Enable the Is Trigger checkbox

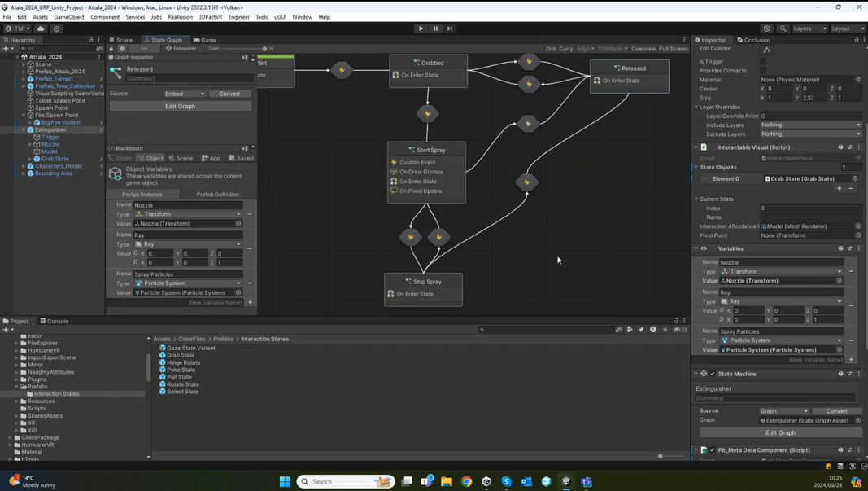[763, 62]
